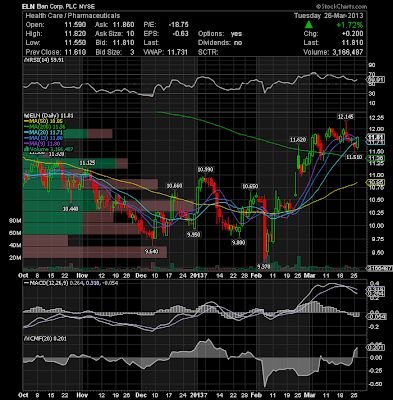This screenshot has width=393, height=400.
Task: Select the VWAP value 11.731
Action: coord(177,52)
